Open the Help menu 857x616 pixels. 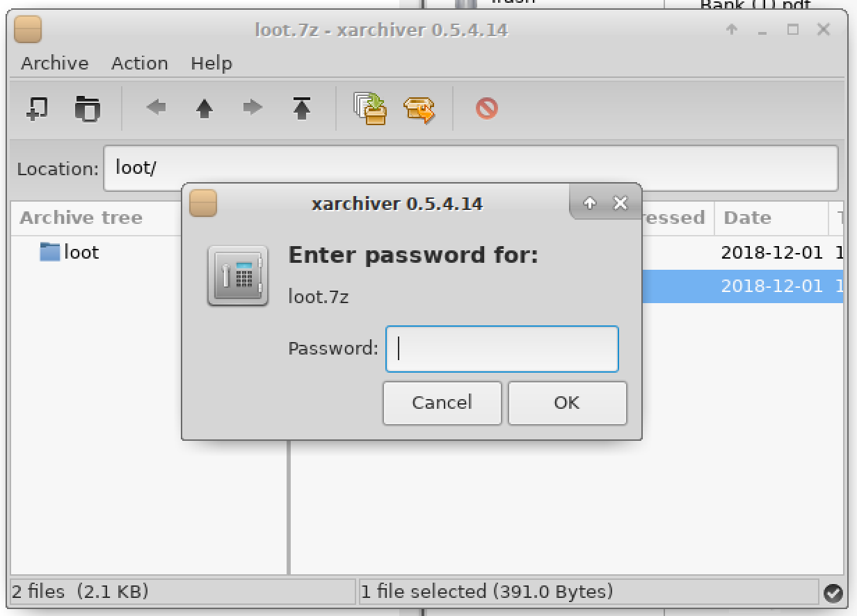coord(211,63)
